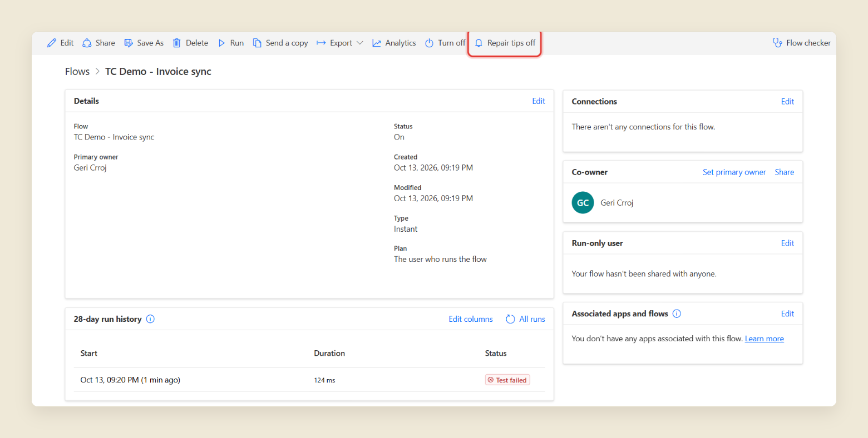
Task: Click the 124 ms duration value
Action: [324, 380]
